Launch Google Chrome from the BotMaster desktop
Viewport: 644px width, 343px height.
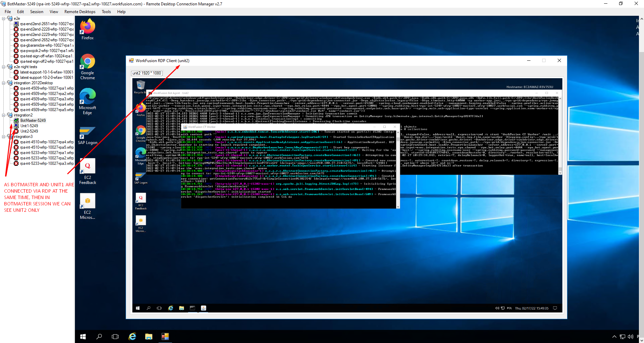(x=87, y=67)
